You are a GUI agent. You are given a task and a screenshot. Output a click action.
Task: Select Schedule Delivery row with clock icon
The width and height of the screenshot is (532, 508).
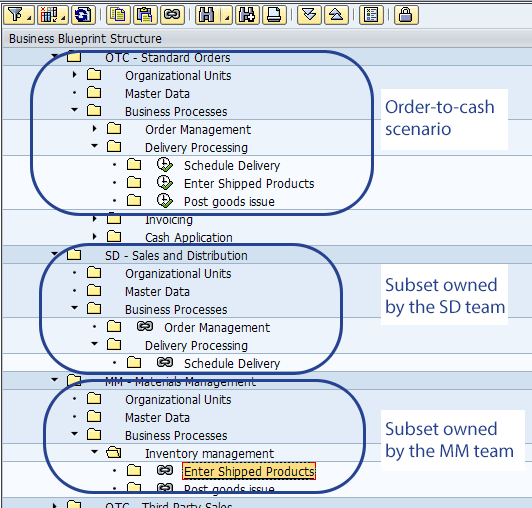pos(232,166)
